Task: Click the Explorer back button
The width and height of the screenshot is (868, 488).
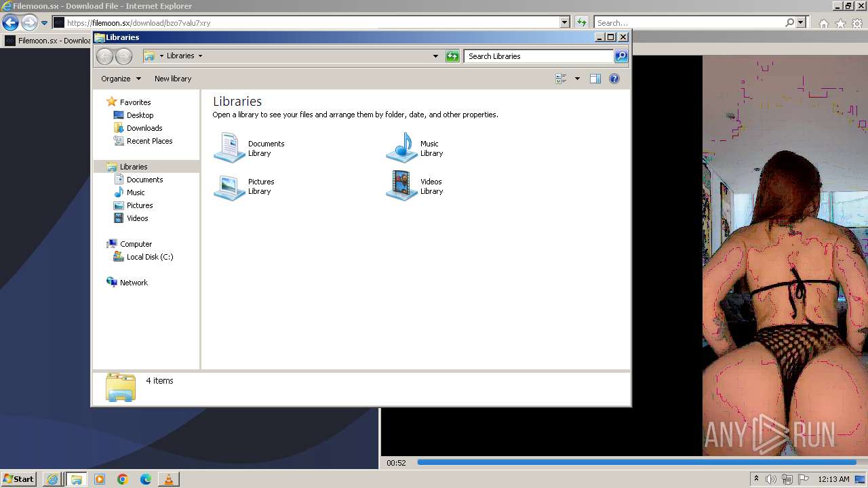Action: (x=104, y=56)
